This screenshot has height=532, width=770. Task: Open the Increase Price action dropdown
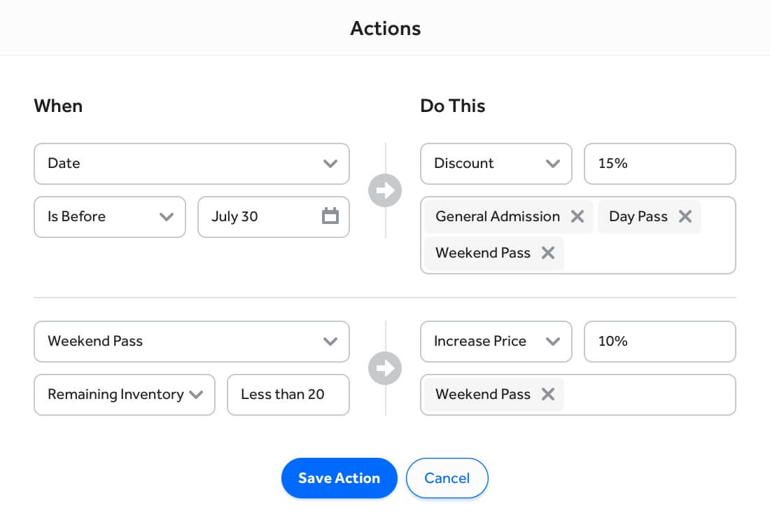(496, 342)
